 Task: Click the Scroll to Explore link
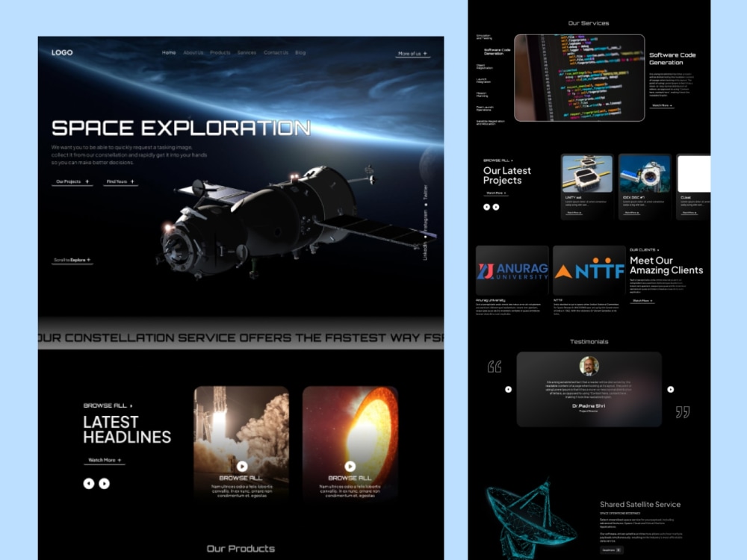coord(72,260)
